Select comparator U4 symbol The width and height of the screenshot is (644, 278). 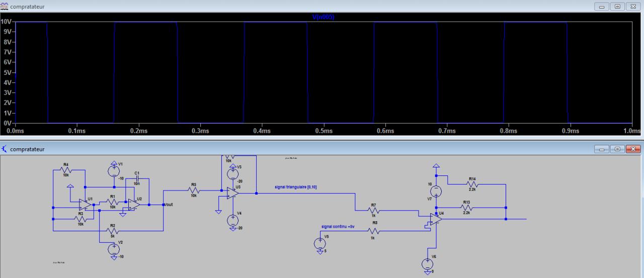pyautogui.click(x=436, y=219)
